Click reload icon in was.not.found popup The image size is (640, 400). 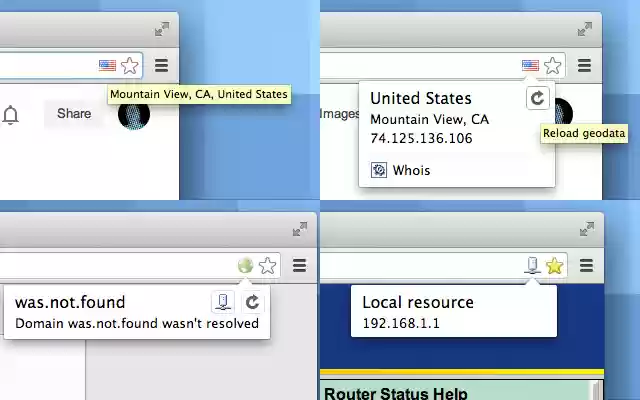coord(252,302)
